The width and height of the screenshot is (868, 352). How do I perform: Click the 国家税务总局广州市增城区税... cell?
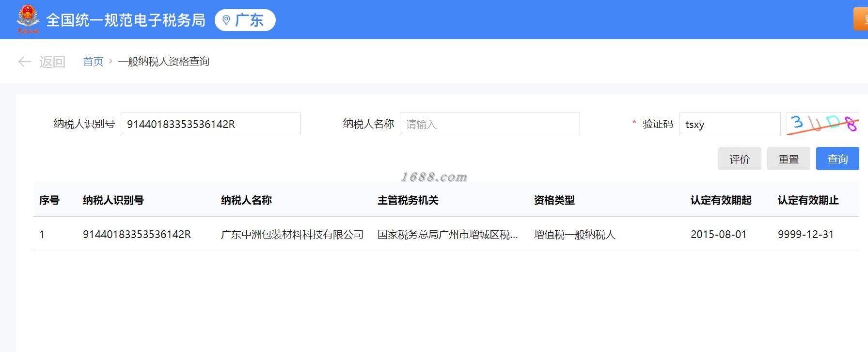click(448, 234)
